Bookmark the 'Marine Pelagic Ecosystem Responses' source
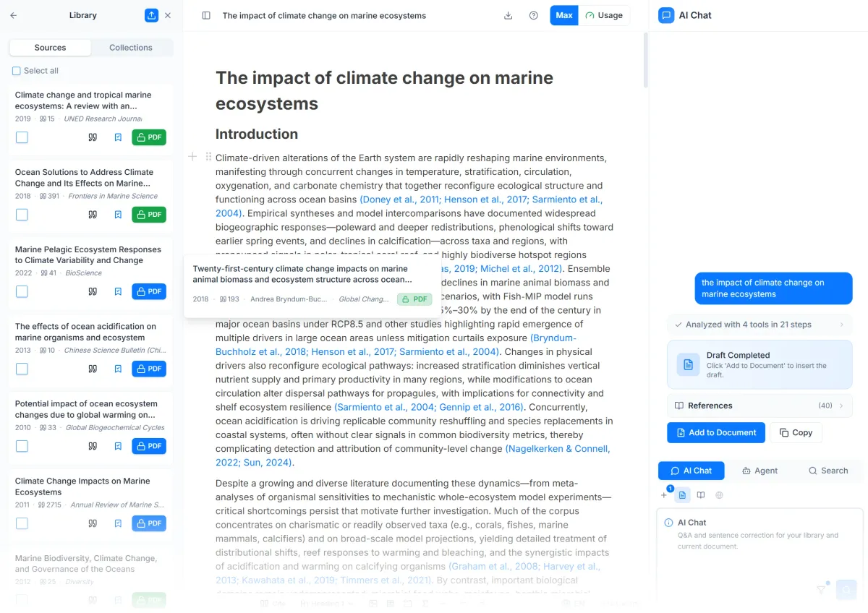This screenshot has width=868, height=613. [x=118, y=292]
